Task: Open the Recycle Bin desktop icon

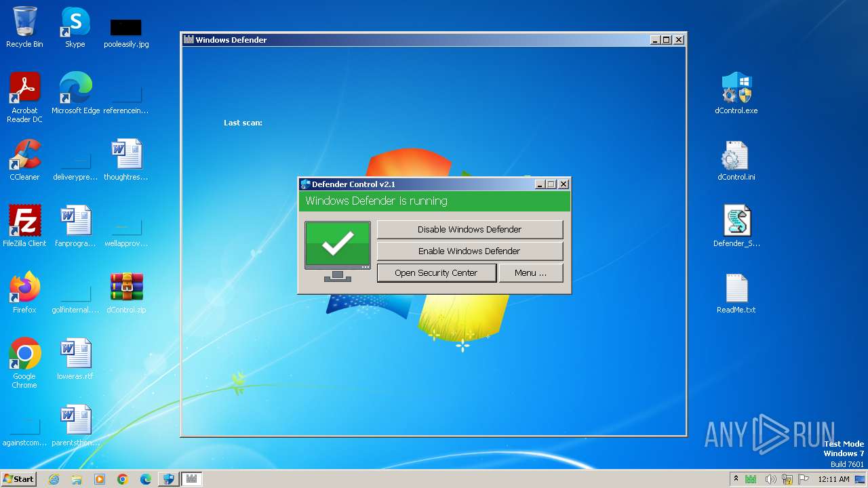Action: [x=24, y=27]
